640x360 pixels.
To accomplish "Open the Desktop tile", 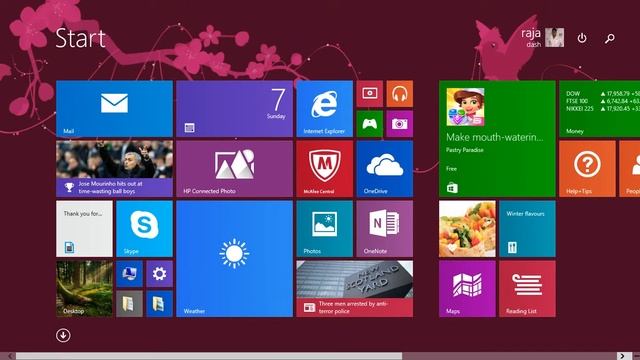I will pyautogui.click(x=84, y=289).
